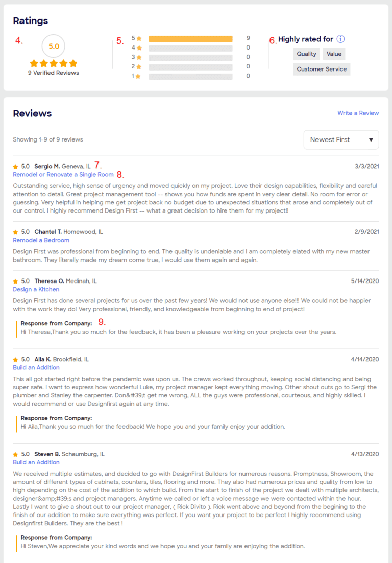Viewport: 392px width, 563px height.
Task: Click the star next to Chantel T.'s rating
Action: 15,231
